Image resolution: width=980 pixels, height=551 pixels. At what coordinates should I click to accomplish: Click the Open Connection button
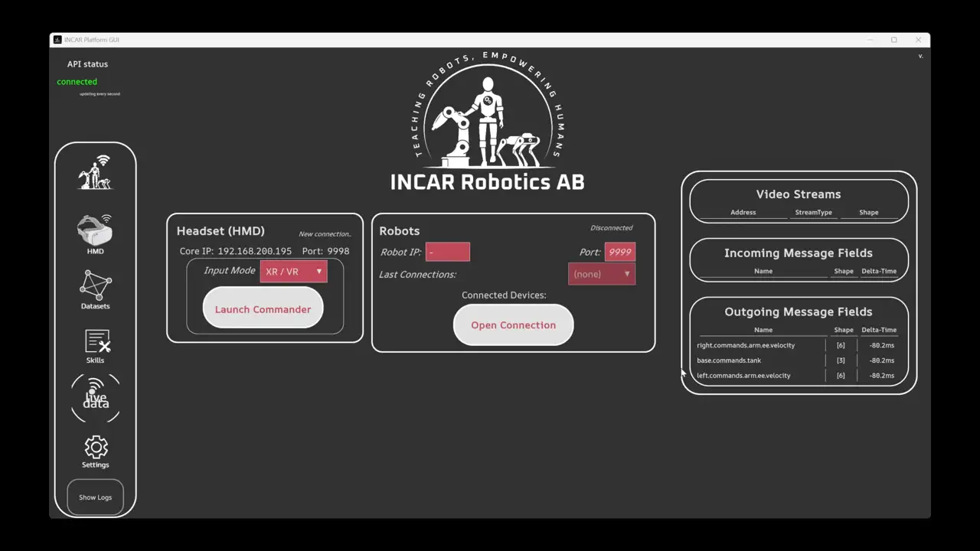(x=514, y=325)
